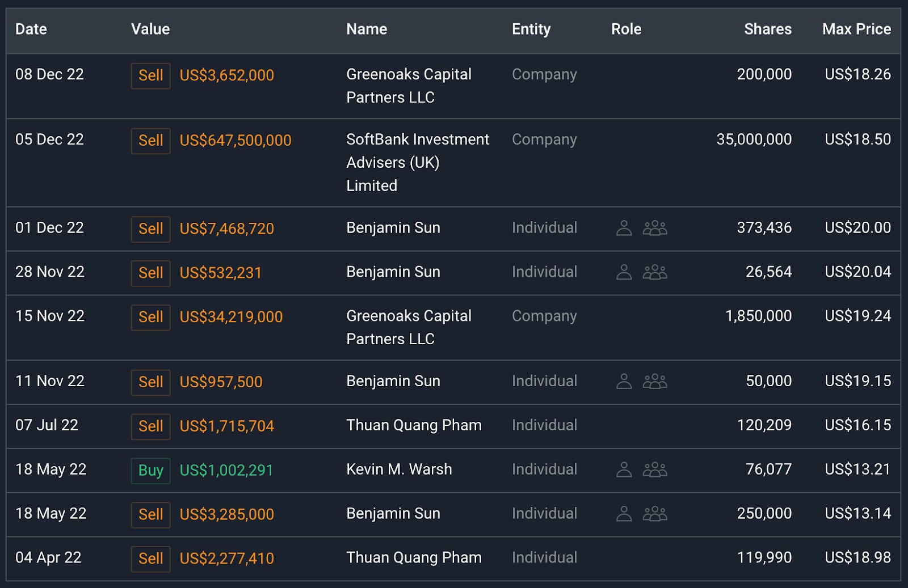
Task: Click the Buy badge for Kevin M. Warsh
Action: (150, 471)
